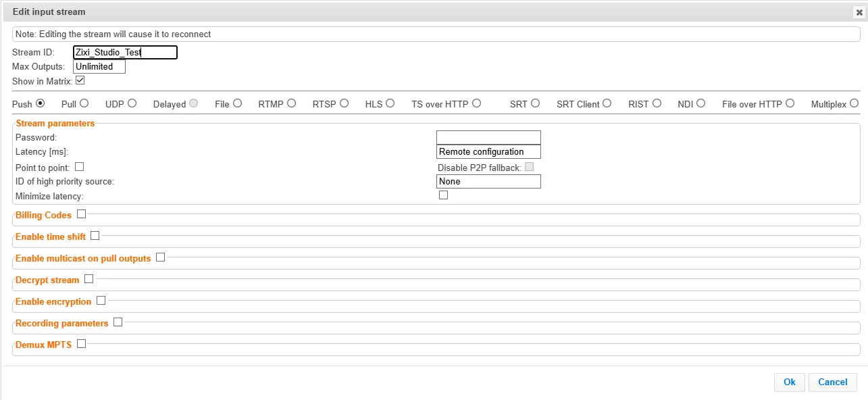Turn on the Enable encryption checkbox
The width and height of the screenshot is (868, 400).
point(101,301)
